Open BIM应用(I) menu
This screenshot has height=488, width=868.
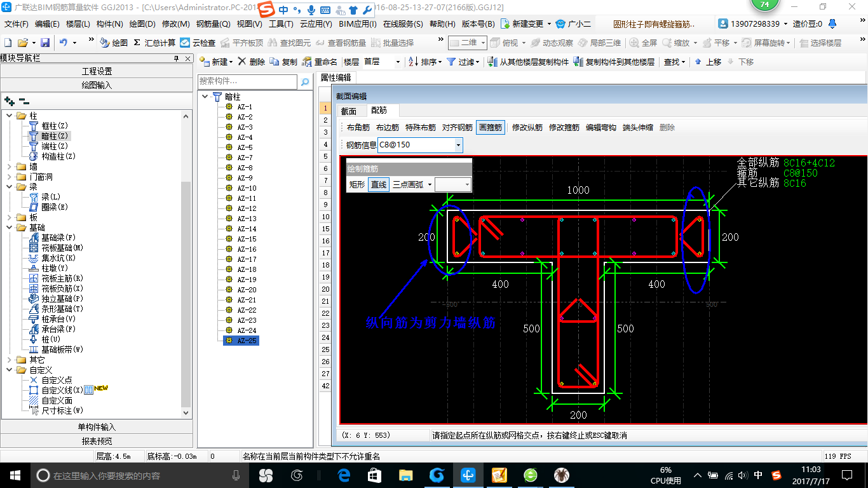coord(358,24)
